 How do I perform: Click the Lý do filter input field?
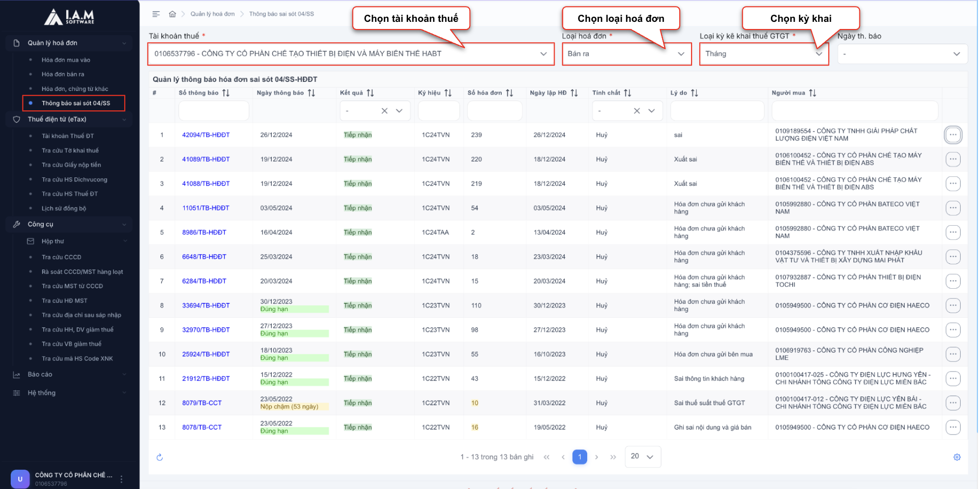[x=716, y=111]
